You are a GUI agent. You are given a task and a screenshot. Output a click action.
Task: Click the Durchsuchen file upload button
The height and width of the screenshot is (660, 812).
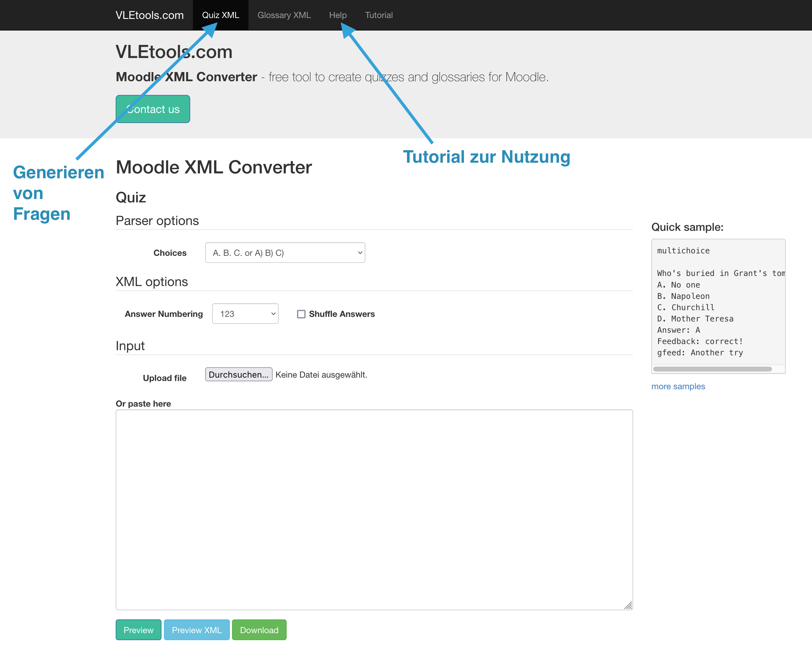pyautogui.click(x=238, y=375)
